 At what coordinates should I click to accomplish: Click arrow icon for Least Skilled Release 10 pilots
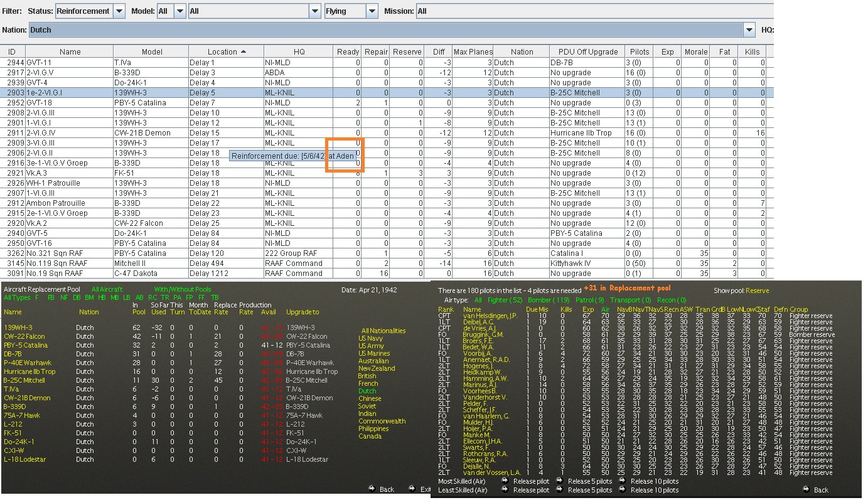click(622, 490)
